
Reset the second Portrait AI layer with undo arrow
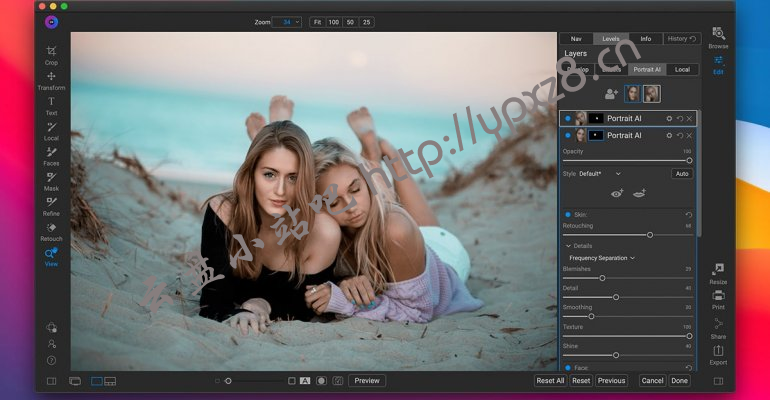[680, 135]
